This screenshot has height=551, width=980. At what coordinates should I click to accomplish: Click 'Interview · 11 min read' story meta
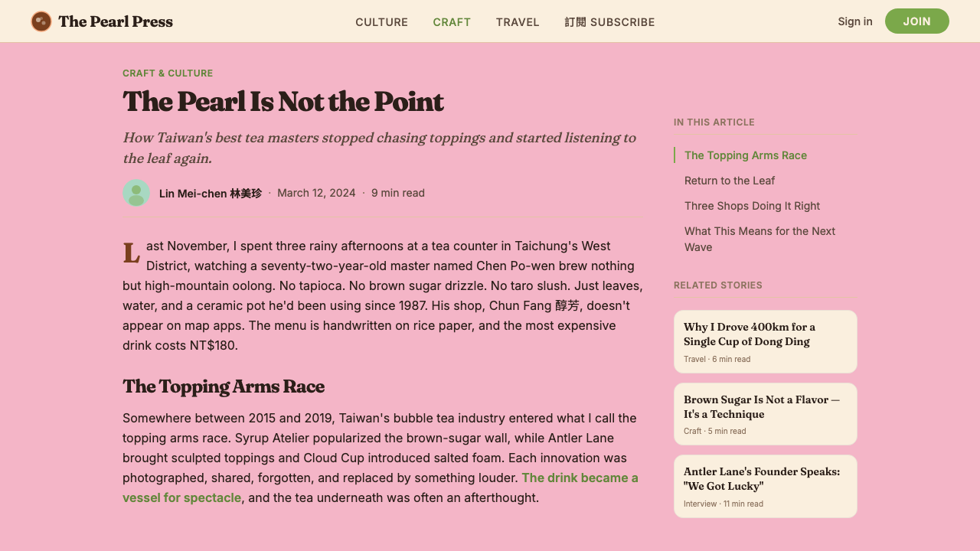pyautogui.click(x=724, y=504)
